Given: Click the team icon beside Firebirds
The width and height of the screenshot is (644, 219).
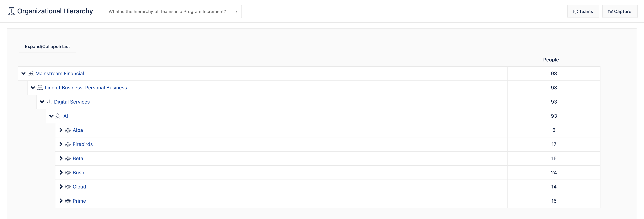Looking at the screenshot, I should point(68,144).
